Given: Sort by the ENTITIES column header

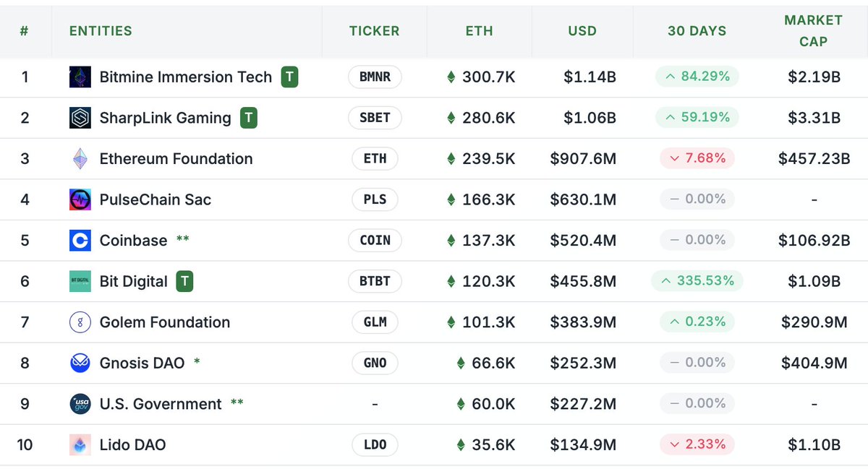Looking at the screenshot, I should (x=101, y=31).
